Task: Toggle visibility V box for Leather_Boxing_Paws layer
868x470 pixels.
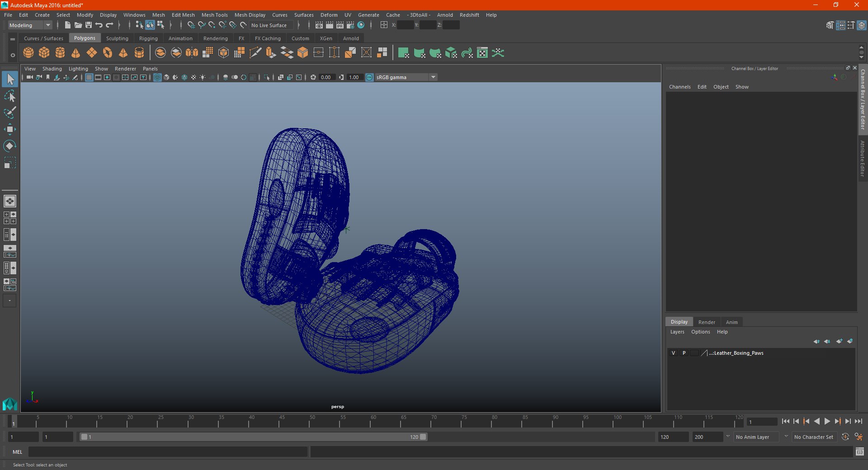Action: (x=673, y=353)
